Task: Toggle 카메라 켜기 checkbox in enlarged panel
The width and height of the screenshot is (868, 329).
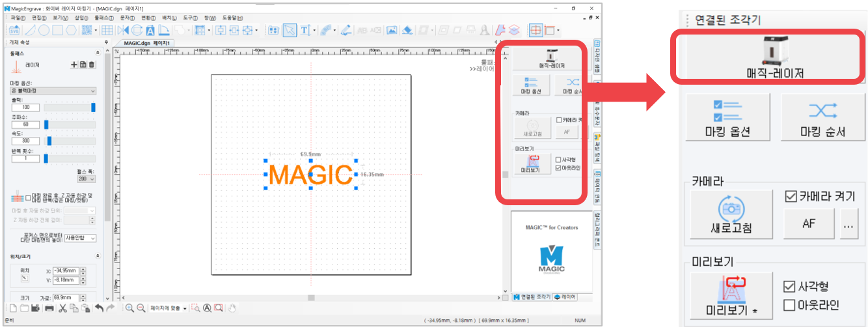Action: coord(791,197)
